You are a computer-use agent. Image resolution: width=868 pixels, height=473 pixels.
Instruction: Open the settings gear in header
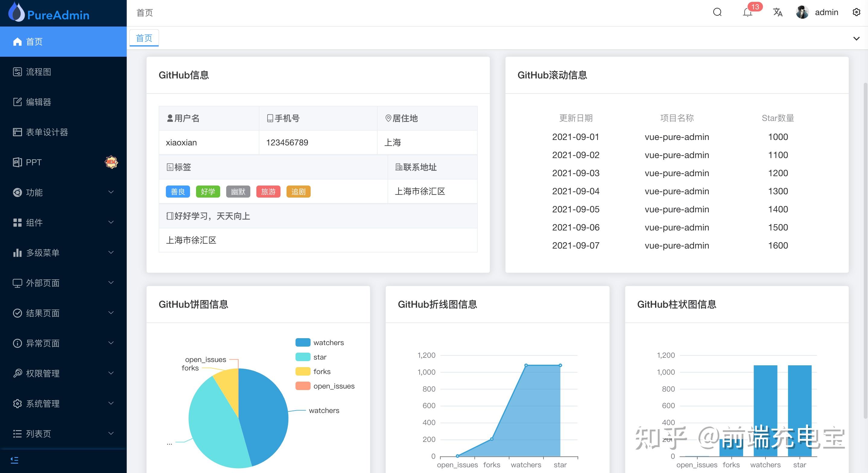point(856,12)
